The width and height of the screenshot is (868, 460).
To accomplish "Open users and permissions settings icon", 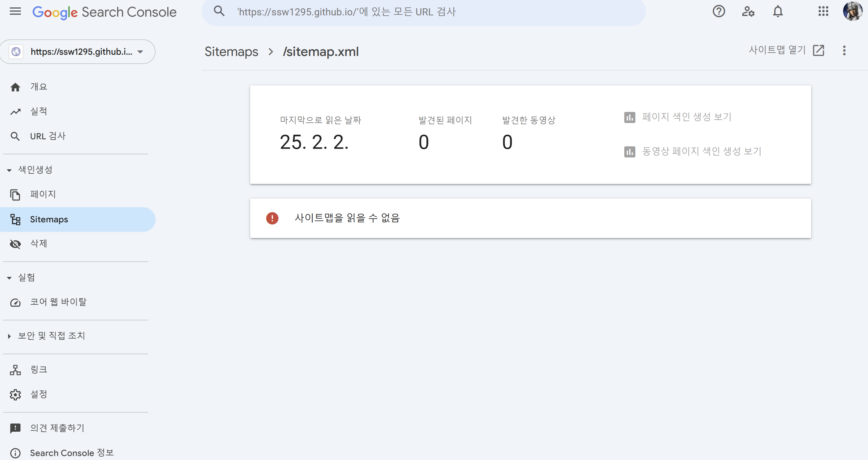I will (x=748, y=11).
